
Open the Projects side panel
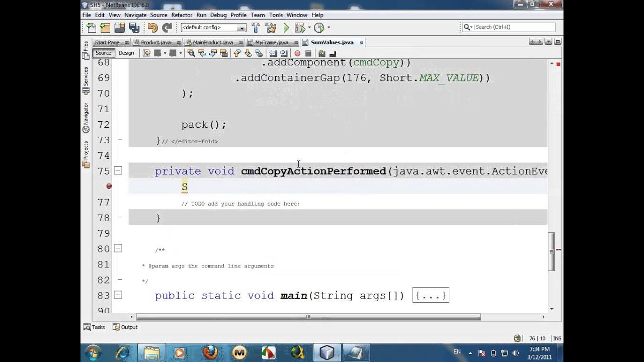[x=86, y=154]
